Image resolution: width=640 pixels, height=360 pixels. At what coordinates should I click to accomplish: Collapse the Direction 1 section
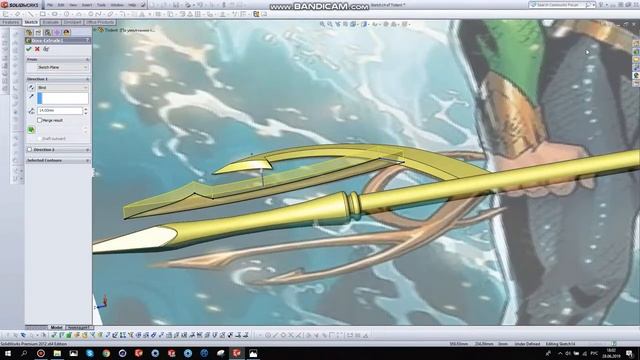coord(87,79)
